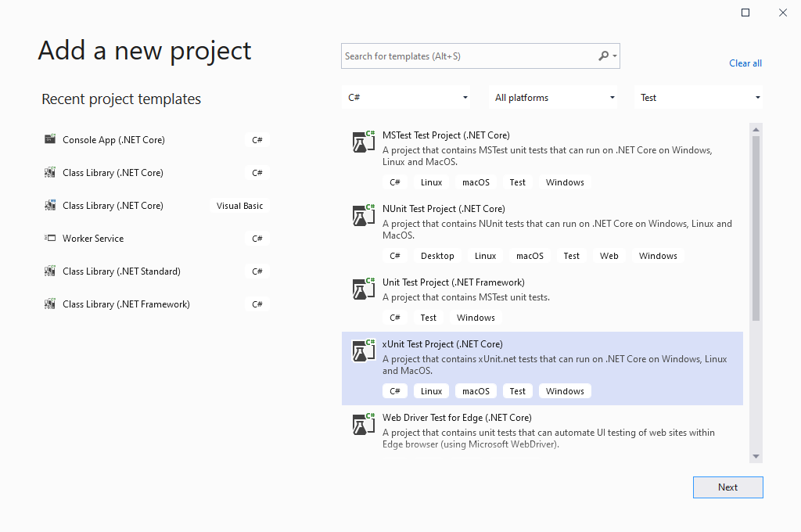Click the xUnit Test Project flask icon
This screenshot has height=532, width=801.
click(363, 350)
